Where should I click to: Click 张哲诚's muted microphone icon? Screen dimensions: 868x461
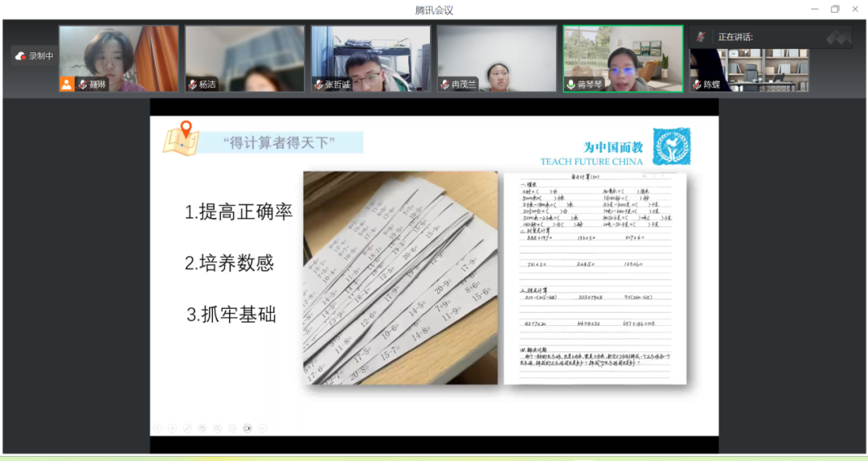[318, 84]
